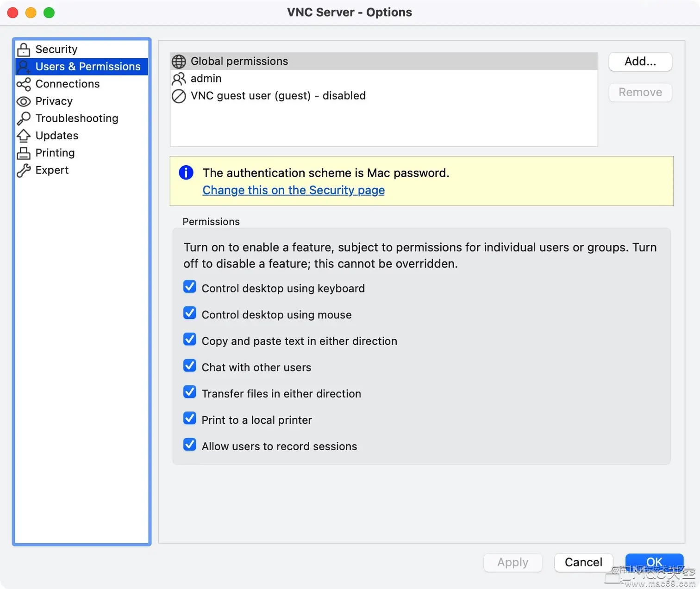Screen dimensions: 700x589
Task: Click the Connections share icon
Action: point(24,84)
